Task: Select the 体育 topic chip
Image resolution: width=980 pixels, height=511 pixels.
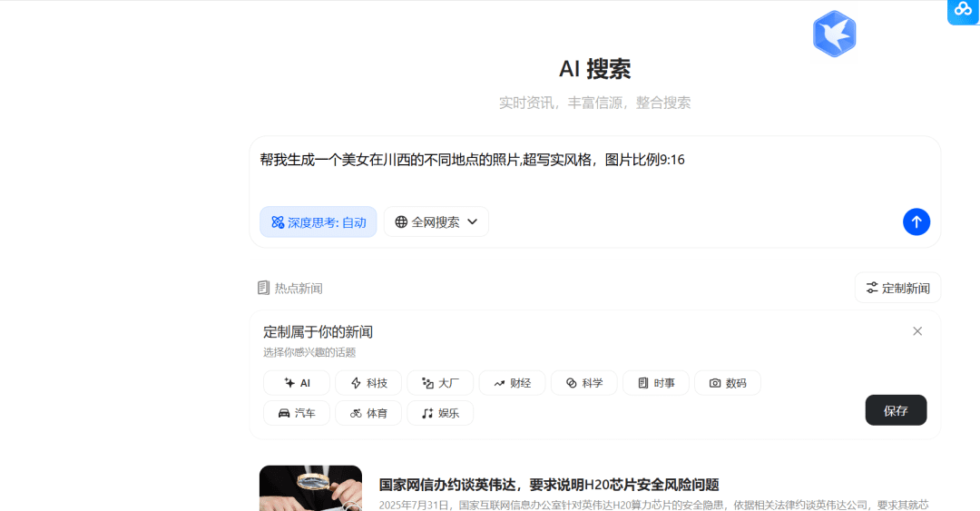Action: (368, 413)
